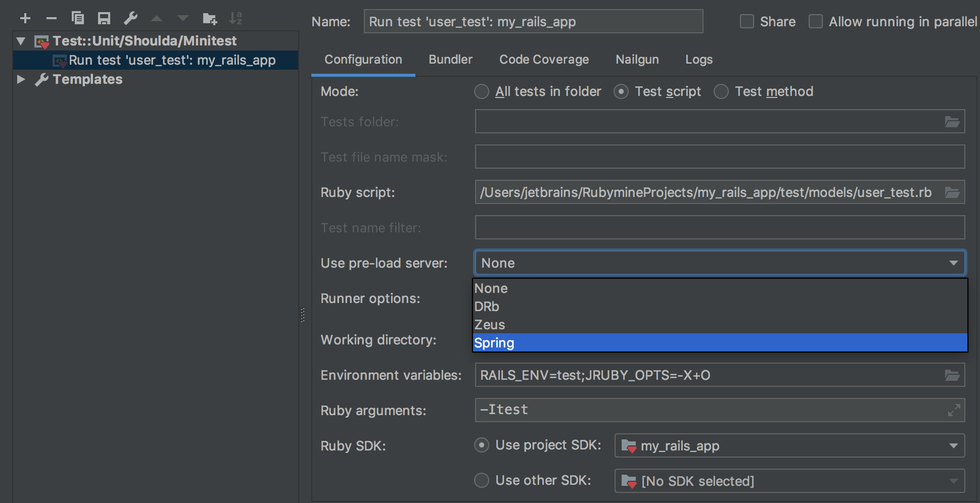Switch to Nailgun tab
980x503 pixels.
coord(637,60)
